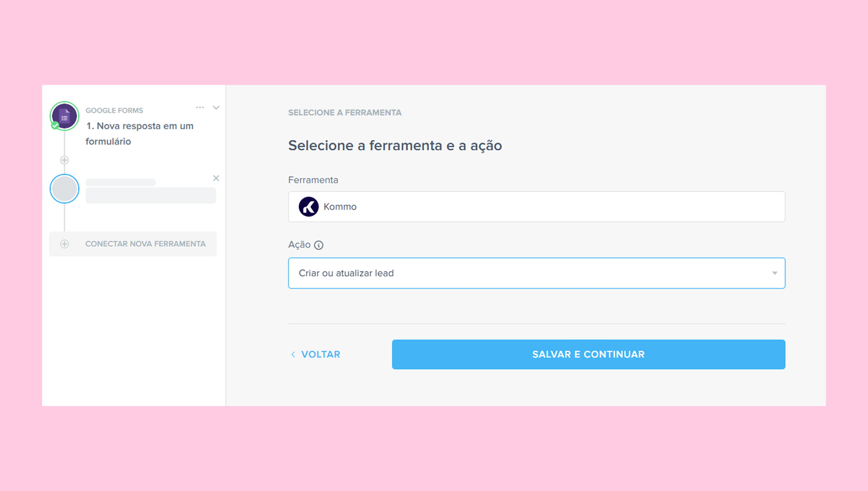Open the Ação dropdown arrow

(x=774, y=273)
